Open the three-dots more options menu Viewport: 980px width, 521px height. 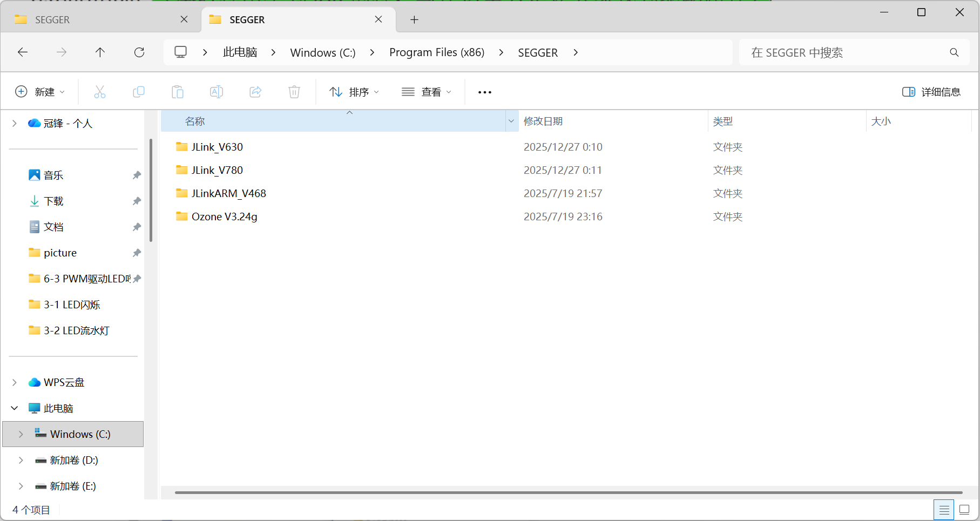coord(485,92)
